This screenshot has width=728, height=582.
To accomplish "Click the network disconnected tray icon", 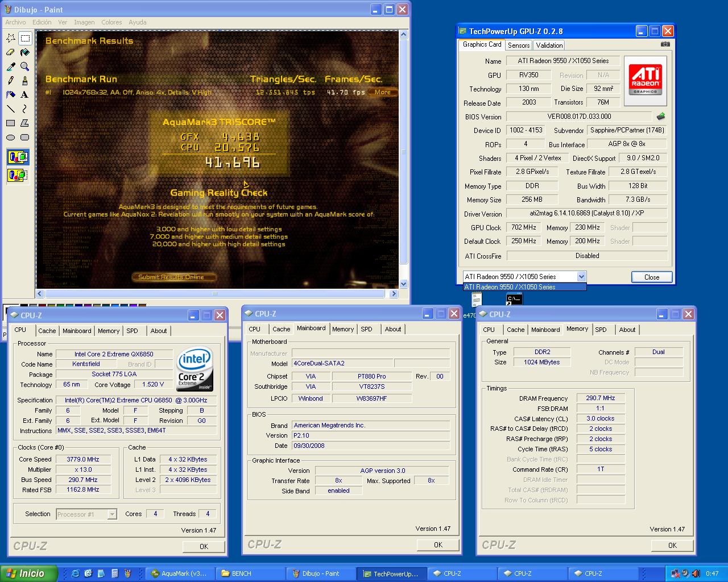I will 675,573.
